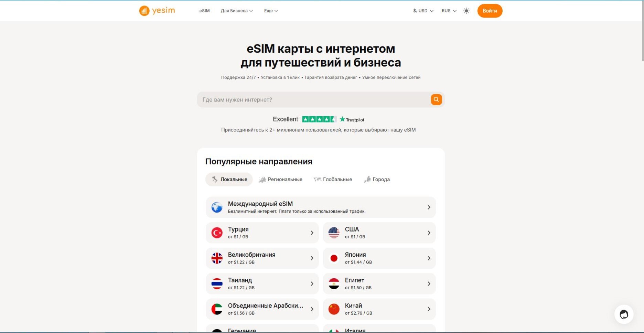Click the chevron arrow on Китай card
Image resolution: width=644 pixels, height=333 pixels.
coord(429,309)
